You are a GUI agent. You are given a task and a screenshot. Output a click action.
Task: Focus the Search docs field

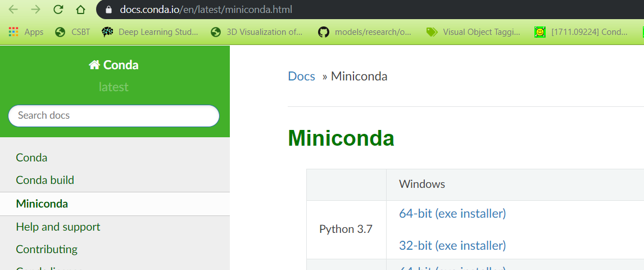(x=114, y=115)
